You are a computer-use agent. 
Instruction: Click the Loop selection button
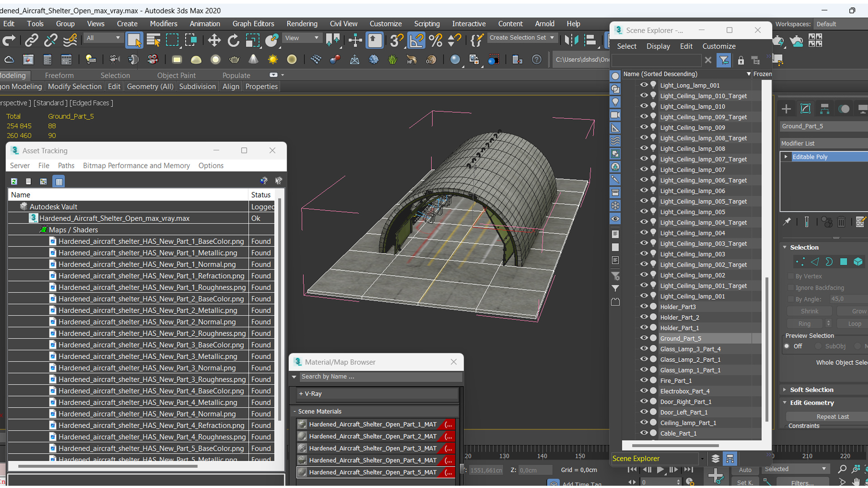tap(854, 324)
